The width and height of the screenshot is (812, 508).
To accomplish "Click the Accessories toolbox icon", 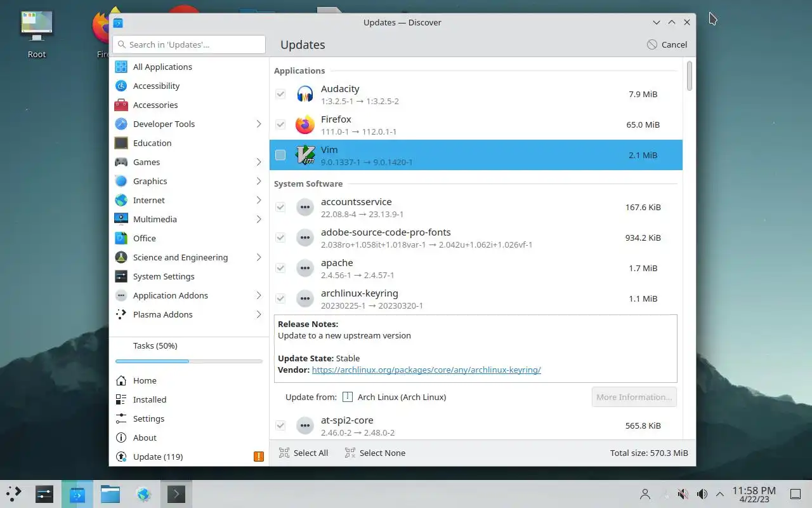I will coord(121,105).
